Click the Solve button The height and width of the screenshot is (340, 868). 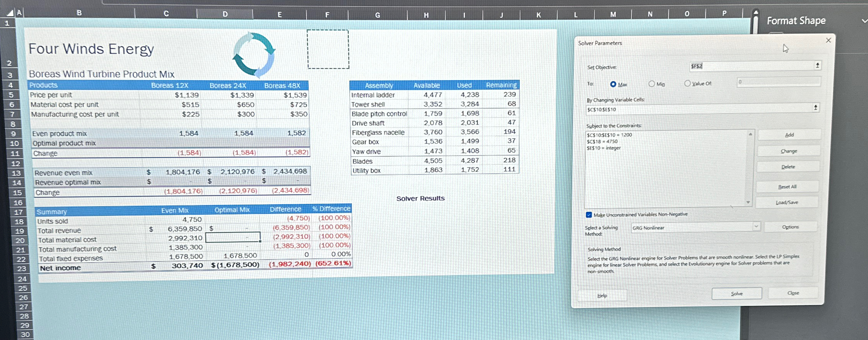(x=736, y=293)
